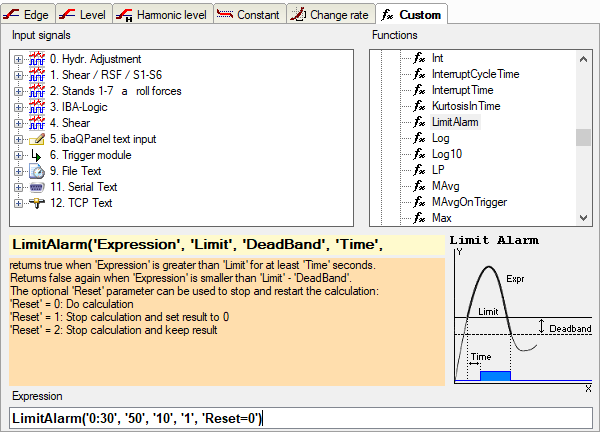Click the ibaQPanel text input icon
The image size is (600, 432).
(x=37, y=139)
